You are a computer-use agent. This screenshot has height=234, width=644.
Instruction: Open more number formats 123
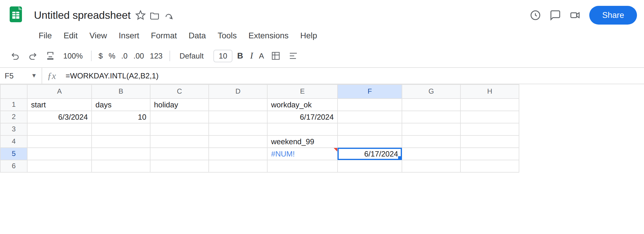click(156, 56)
